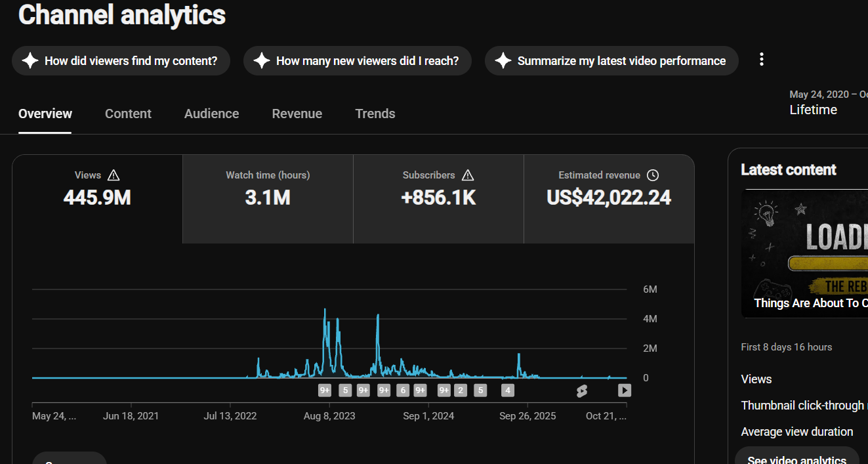Open the Revenue tab
This screenshot has width=868, height=464.
[x=297, y=114]
